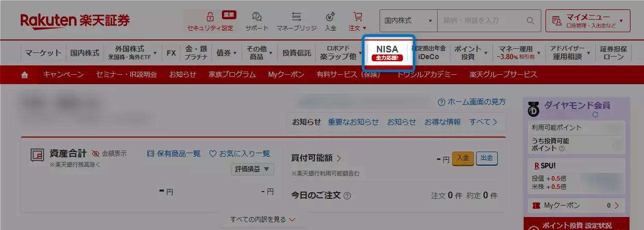Image resolution: width=644 pixels, height=230 pixels.
Task: Select the 重要なお知らせ notice tab
Action: [353, 122]
